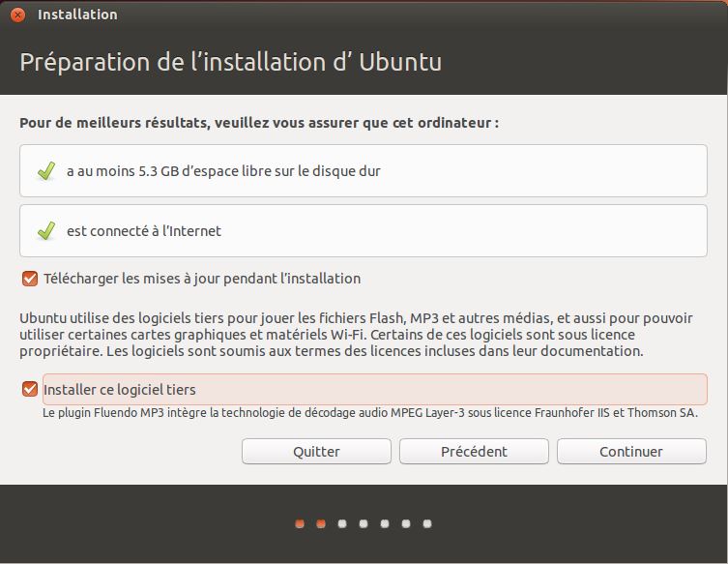Click the '5.3 GB d'espace libre' requirement text

223,171
